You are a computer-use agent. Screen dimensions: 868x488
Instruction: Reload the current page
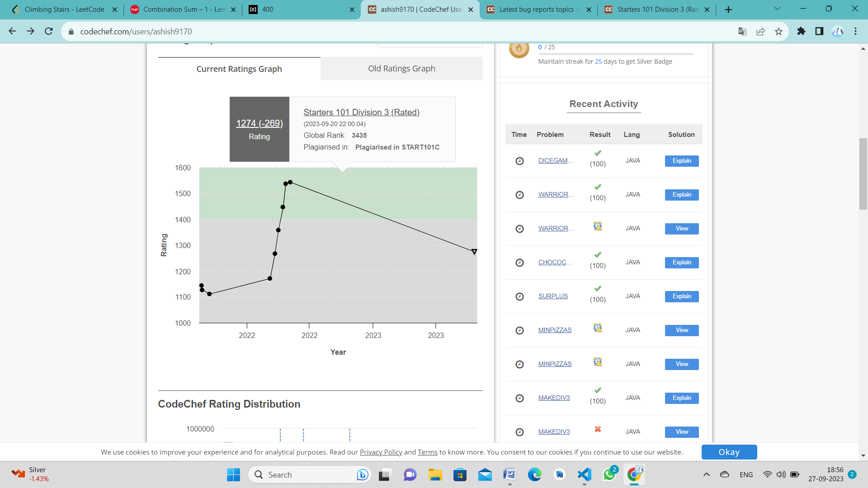(x=49, y=31)
